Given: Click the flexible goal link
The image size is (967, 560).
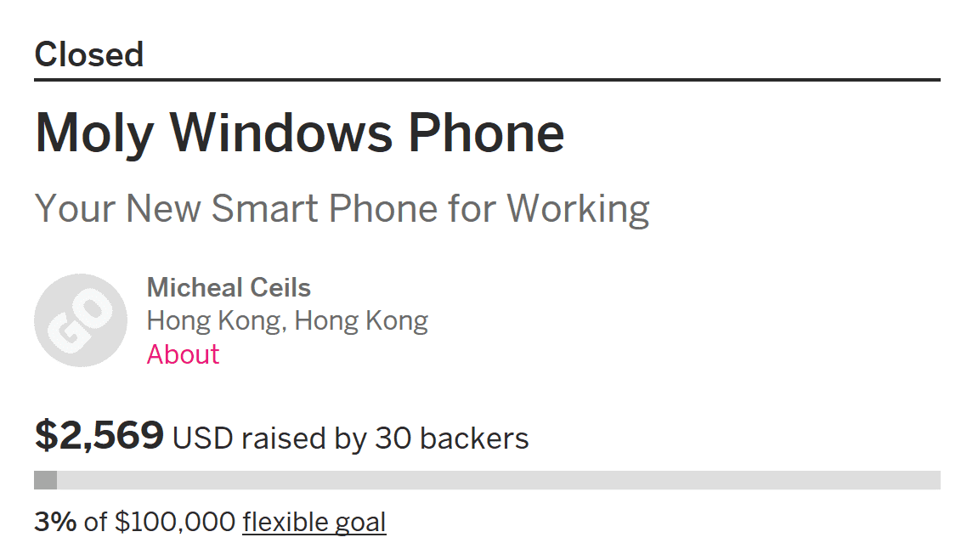Looking at the screenshot, I should [314, 521].
